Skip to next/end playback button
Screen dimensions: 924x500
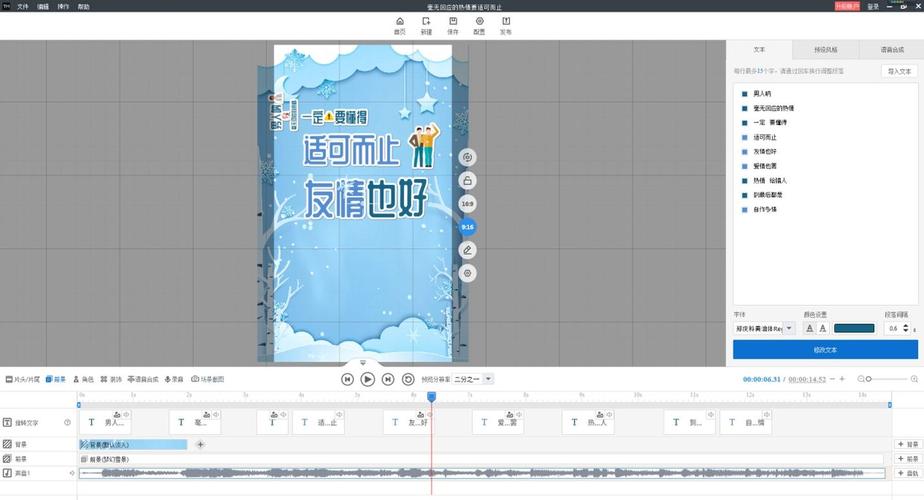[388, 379]
